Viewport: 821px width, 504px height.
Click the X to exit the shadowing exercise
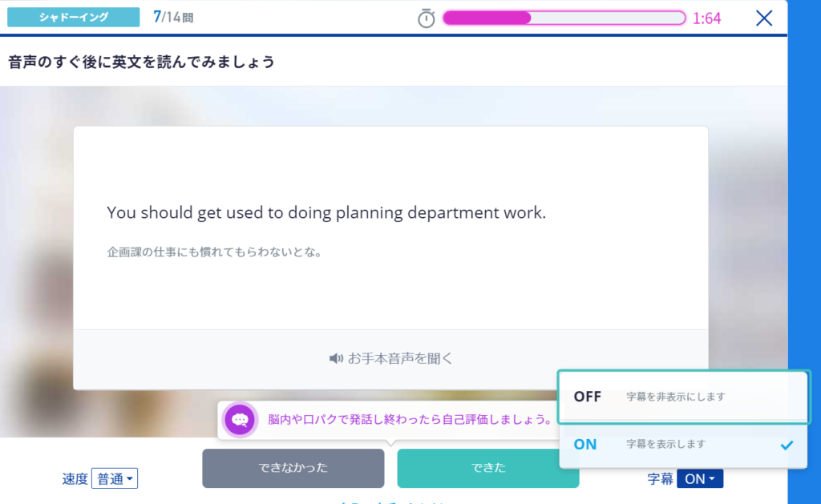[x=763, y=18]
